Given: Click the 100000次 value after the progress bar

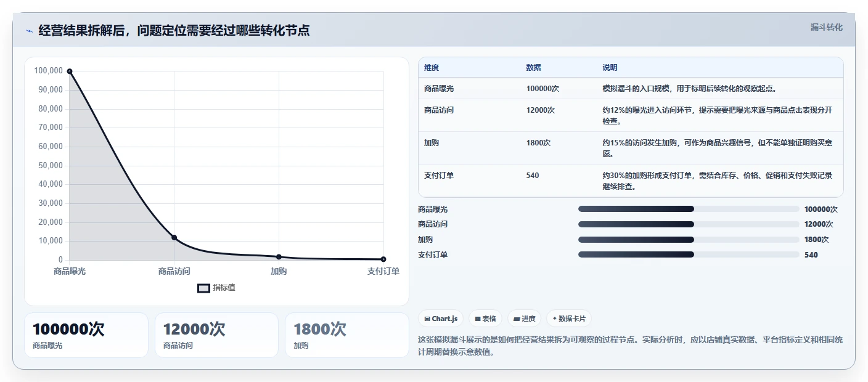Looking at the screenshot, I should point(821,209).
